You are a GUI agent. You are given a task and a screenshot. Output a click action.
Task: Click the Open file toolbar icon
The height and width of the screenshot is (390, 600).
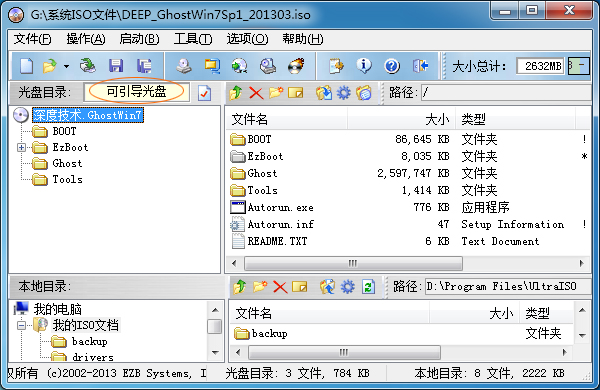point(50,66)
